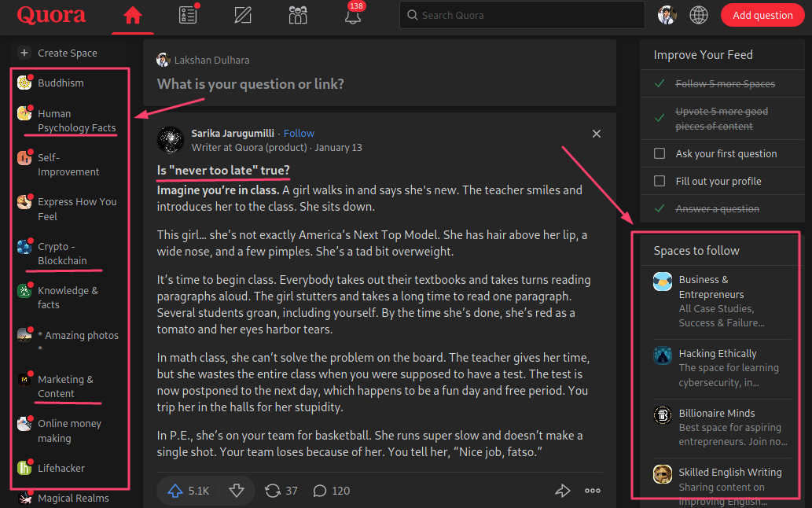Click the completed 'Follow 5 more Spaces' checkmark

click(660, 83)
